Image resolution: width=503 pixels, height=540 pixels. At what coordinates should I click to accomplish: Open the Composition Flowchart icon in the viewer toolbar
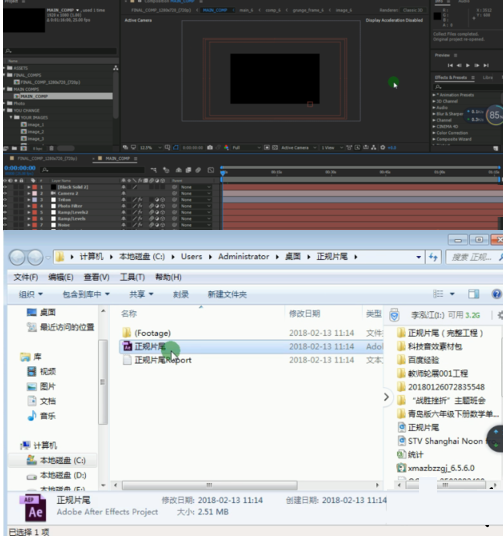tap(374, 147)
